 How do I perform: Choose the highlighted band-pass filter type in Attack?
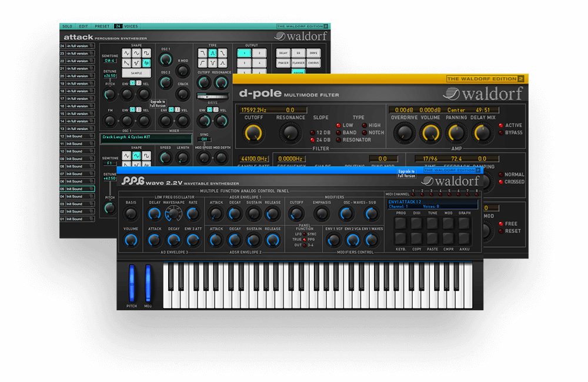[213, 53]
